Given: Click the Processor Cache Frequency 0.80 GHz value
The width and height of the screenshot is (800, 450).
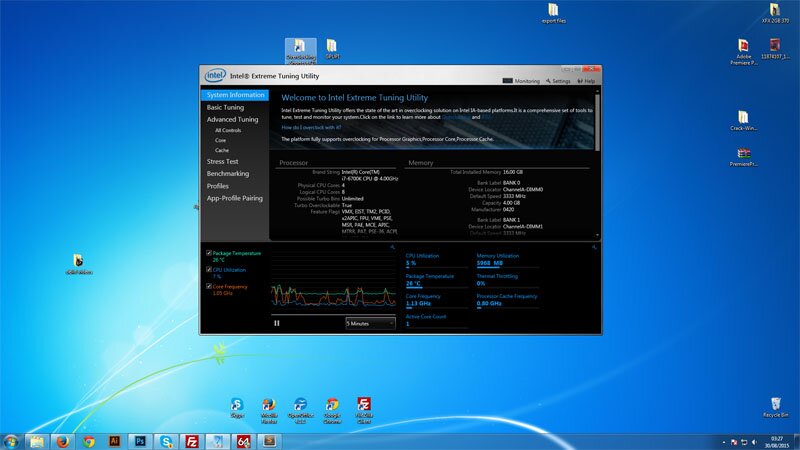Looking at the screenshot, I should [x=489, y=304].
